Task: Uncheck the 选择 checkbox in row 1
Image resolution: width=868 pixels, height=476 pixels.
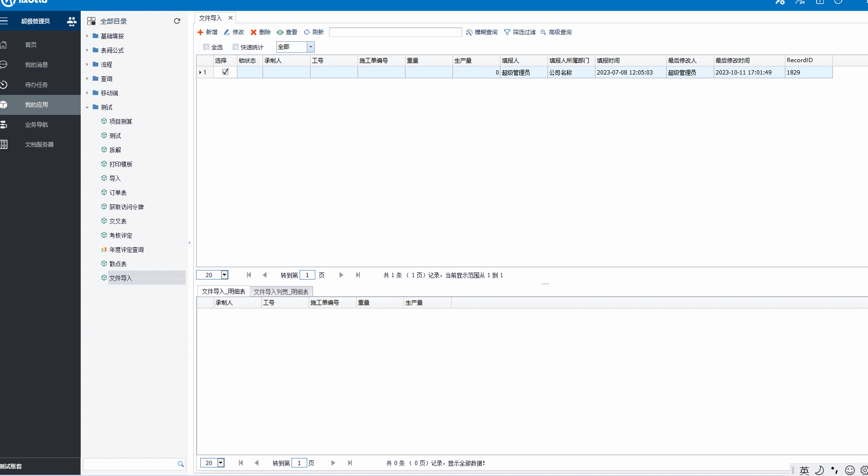Action: [x=226, y=72]
